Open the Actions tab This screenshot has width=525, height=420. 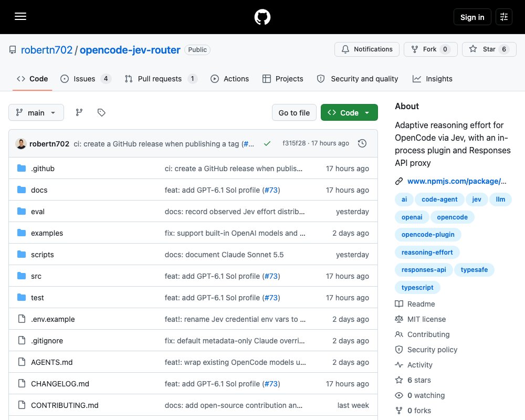[230, 79]
